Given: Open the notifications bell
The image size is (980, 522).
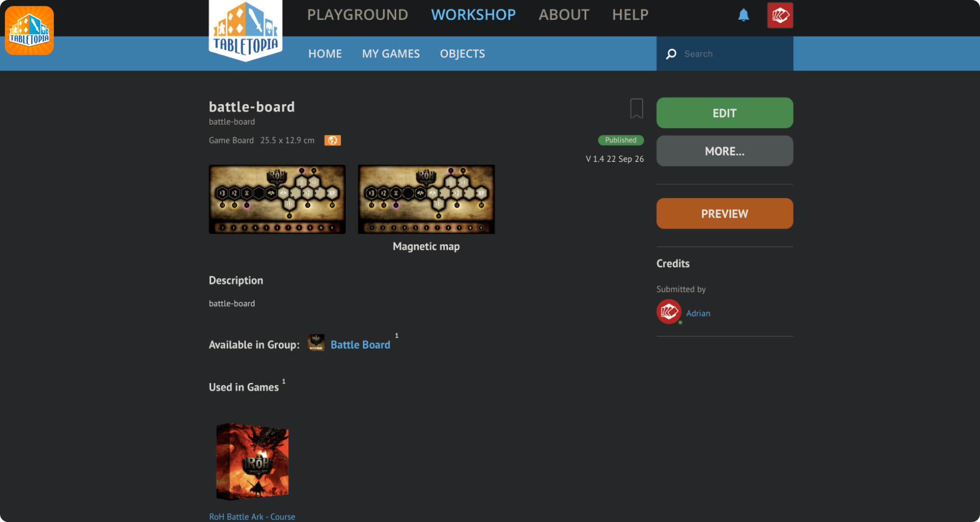Looking at the screenshot, I should click(744, 15).
